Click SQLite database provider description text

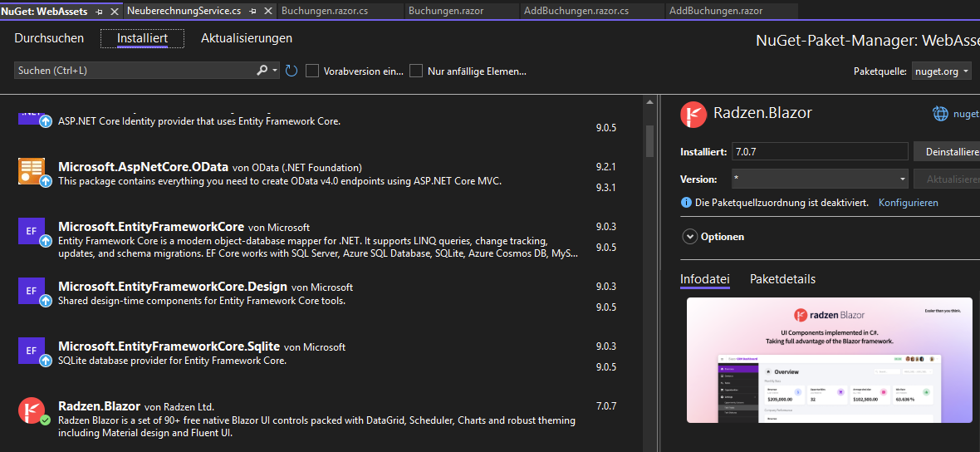point(173,361)
